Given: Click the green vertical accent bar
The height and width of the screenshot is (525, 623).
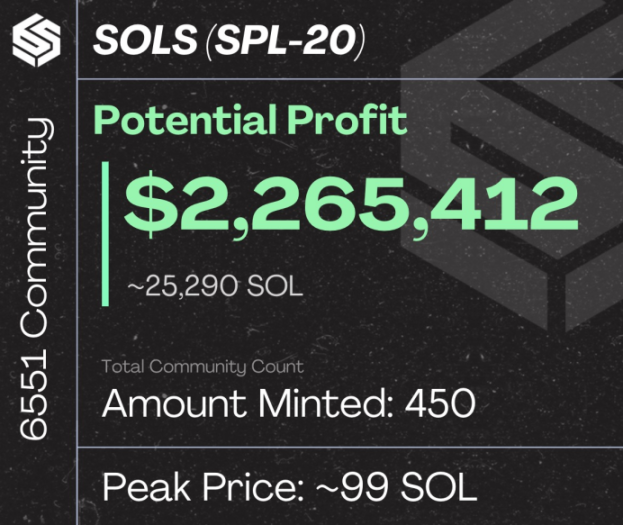Looking at the screenshot, I should 105,234.
